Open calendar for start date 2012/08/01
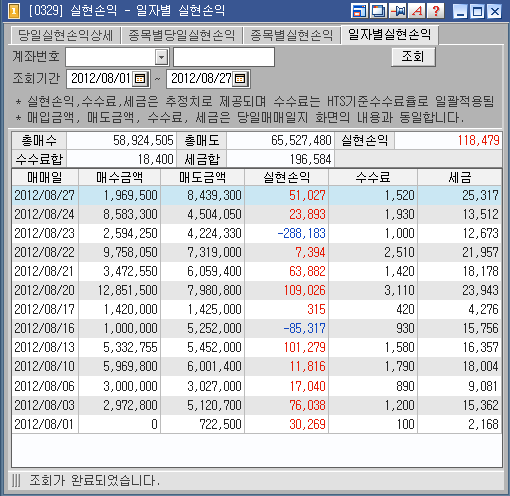The image size is (510, 496). pos(140,79)
